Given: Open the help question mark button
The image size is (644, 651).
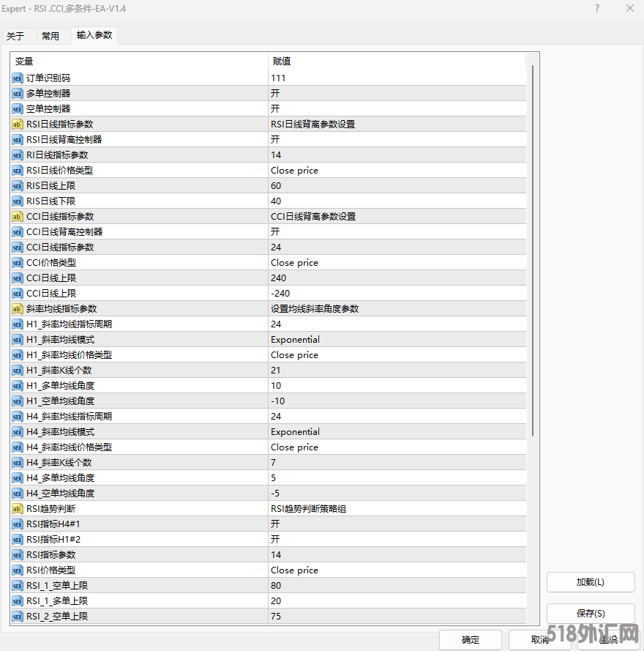Looking at the screenshot, I should tap(597, 8).
